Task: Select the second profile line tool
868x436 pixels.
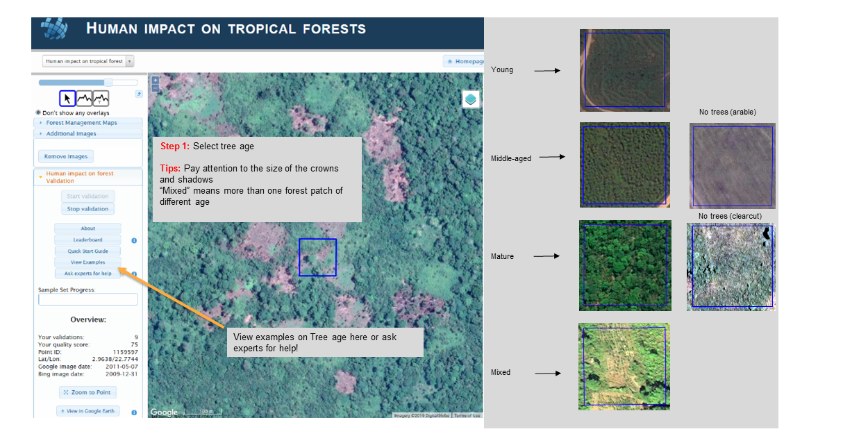Action: click(84, 99)
